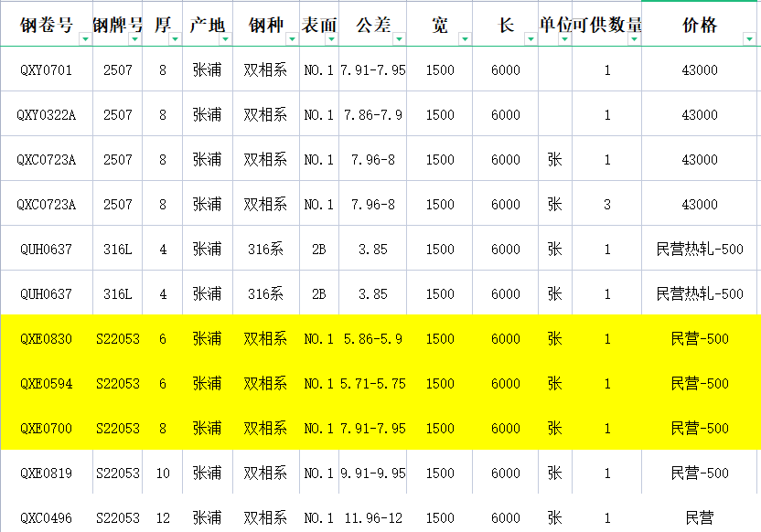Click the QXC0496 coil number cell
The height and width of the screenshot is (532, 761).
pos(46,518)
